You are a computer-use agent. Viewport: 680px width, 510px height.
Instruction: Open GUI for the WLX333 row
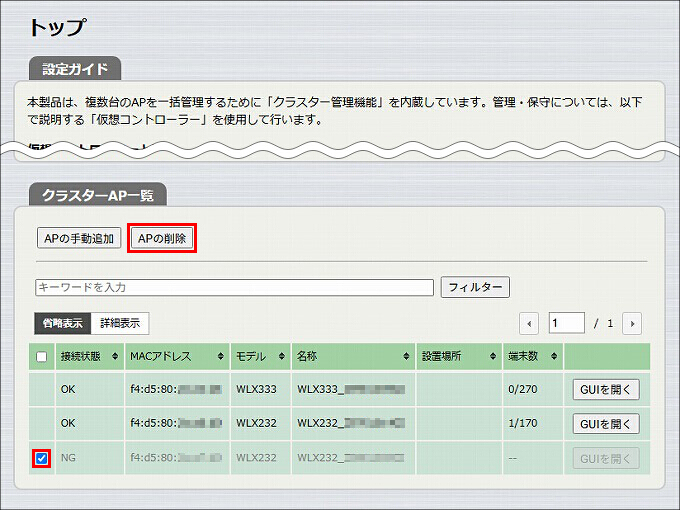click(x=606, y=389)
